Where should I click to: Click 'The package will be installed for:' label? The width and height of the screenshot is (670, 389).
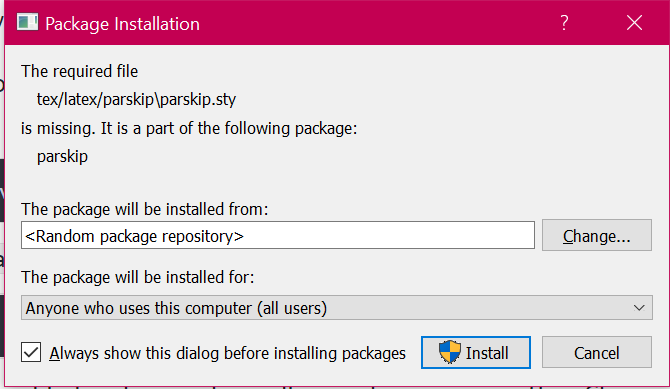point(138,277)
